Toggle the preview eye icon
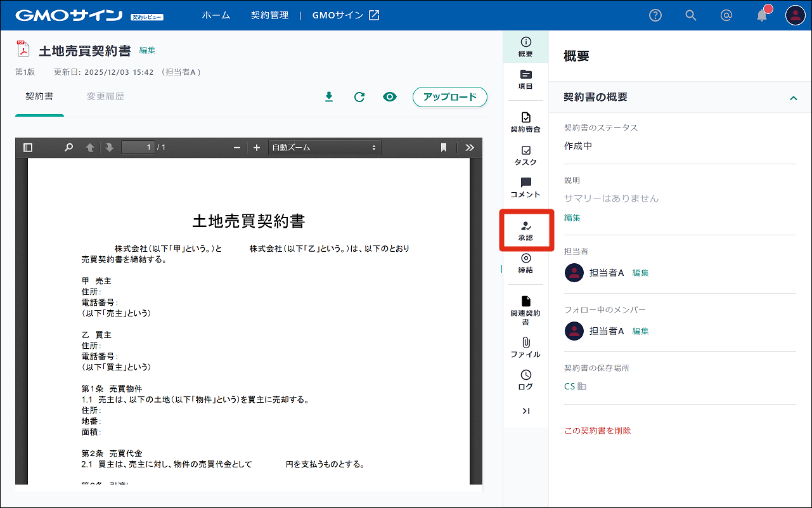Image resolution: width=812 pixels, height=508 pixels. (390, 97)
